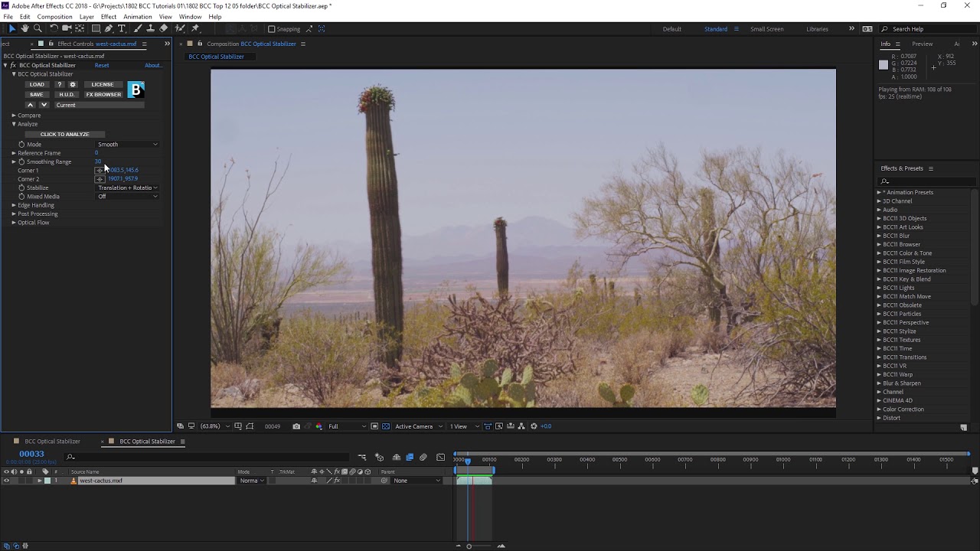Toggle Mode property stopwatch
Image resolution: width=980 pixels, height=551 pixels.
pos(21,145)
